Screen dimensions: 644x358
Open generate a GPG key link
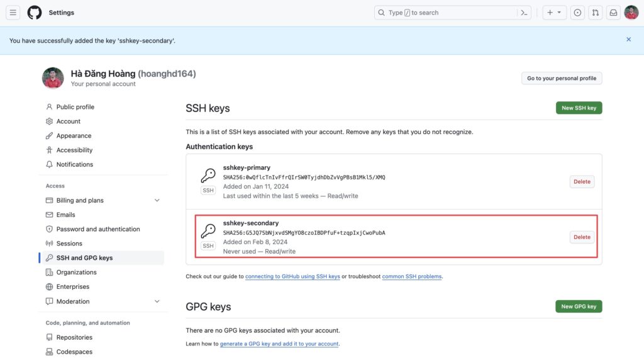coord(279,344)
